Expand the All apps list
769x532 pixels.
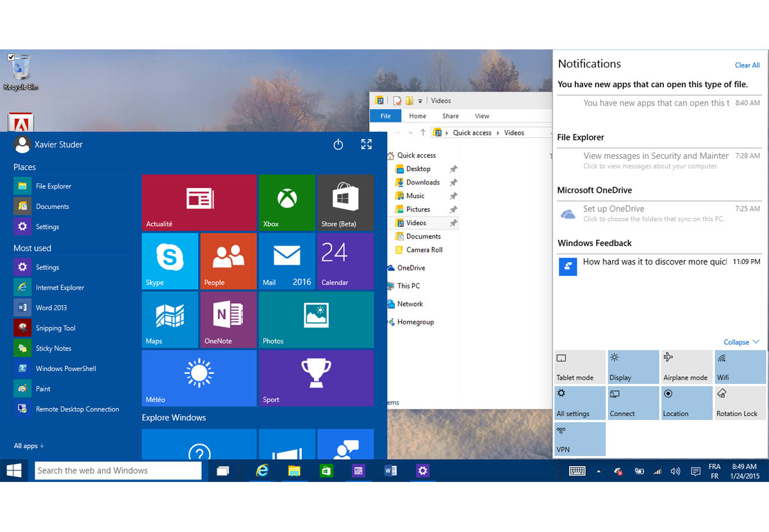pos(29,445)
